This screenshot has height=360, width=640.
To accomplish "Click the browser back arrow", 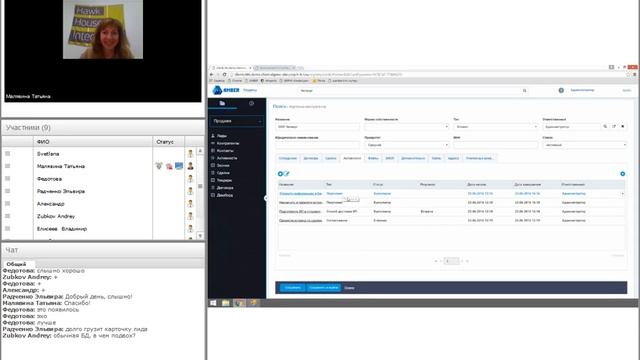I will coord(211,74).
